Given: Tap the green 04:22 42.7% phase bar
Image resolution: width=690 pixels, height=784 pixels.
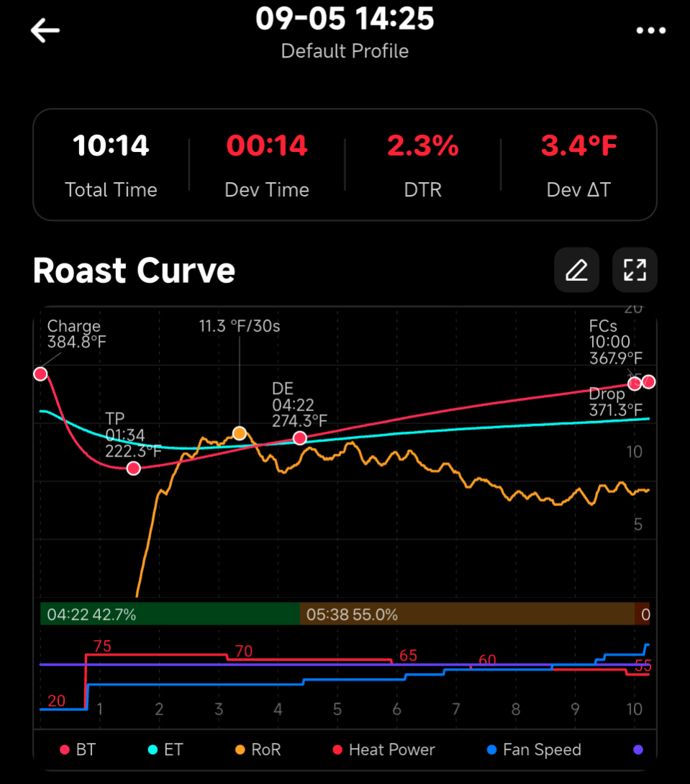Looking at the screenshot, I should pos(170,614).
